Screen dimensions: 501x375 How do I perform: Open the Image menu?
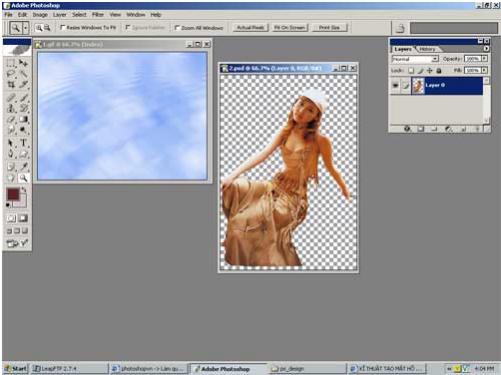pos(40,15)
